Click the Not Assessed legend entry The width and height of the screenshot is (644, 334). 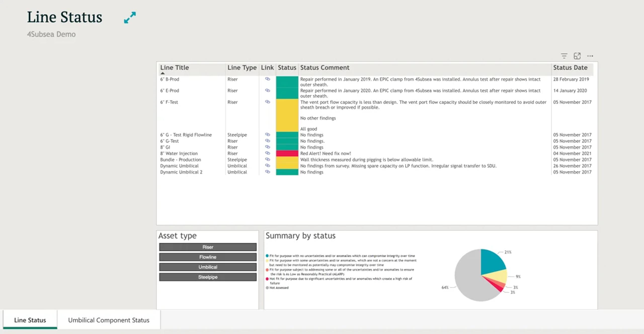(279, 288)
